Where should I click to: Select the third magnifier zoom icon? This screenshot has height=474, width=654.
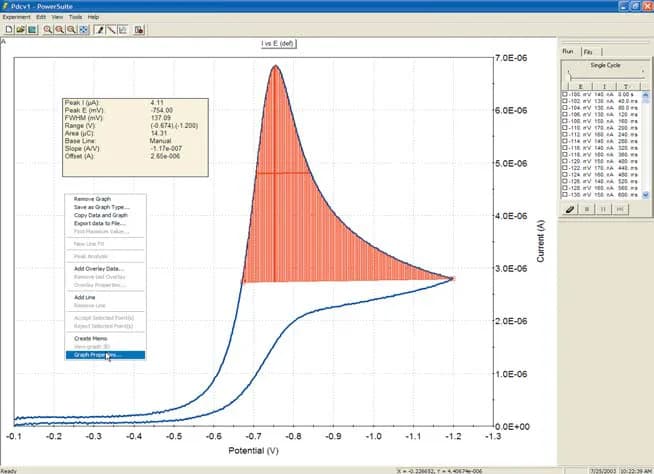(x=71, y=30)
